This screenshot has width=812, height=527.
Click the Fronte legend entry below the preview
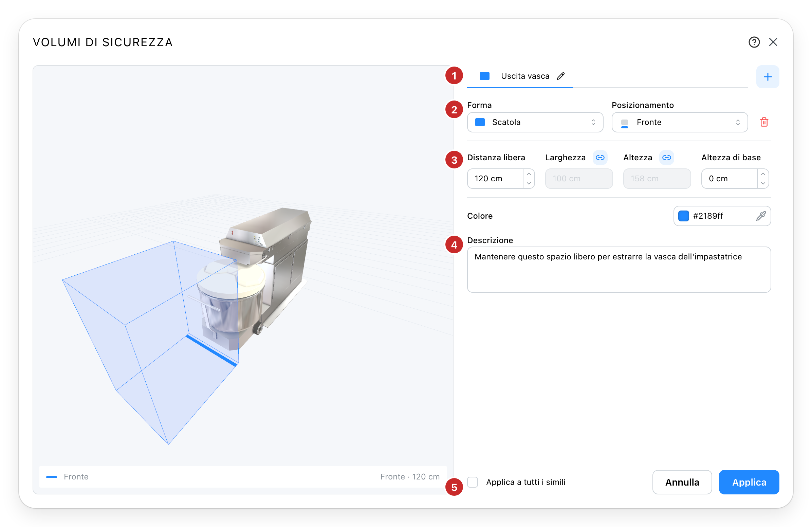tap(68, 476)
